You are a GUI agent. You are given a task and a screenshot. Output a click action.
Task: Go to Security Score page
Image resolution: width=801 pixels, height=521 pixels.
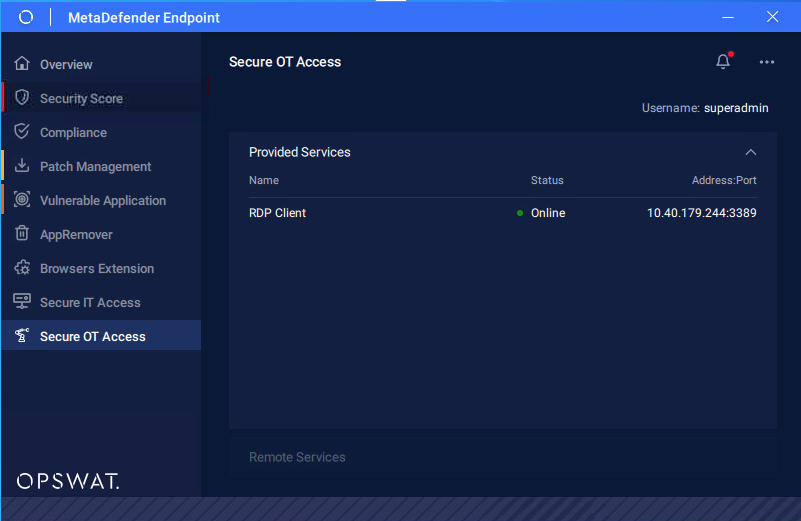coord(101,98)
